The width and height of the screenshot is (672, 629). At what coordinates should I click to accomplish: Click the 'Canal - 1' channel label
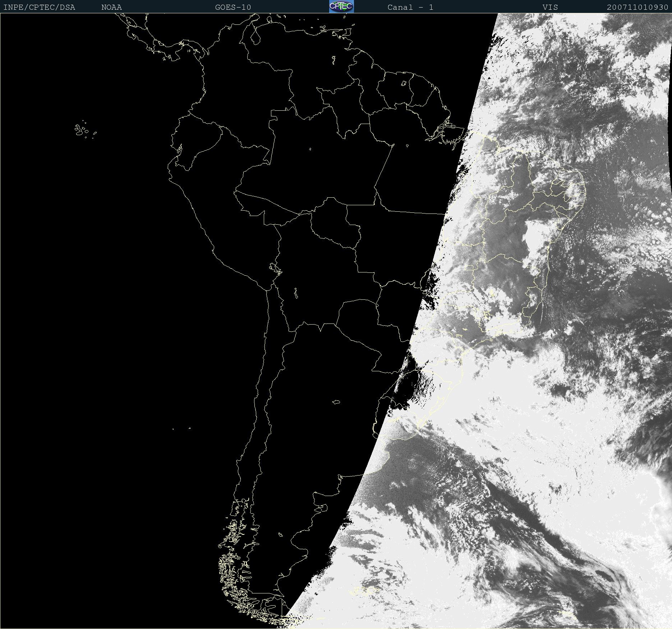410,7
